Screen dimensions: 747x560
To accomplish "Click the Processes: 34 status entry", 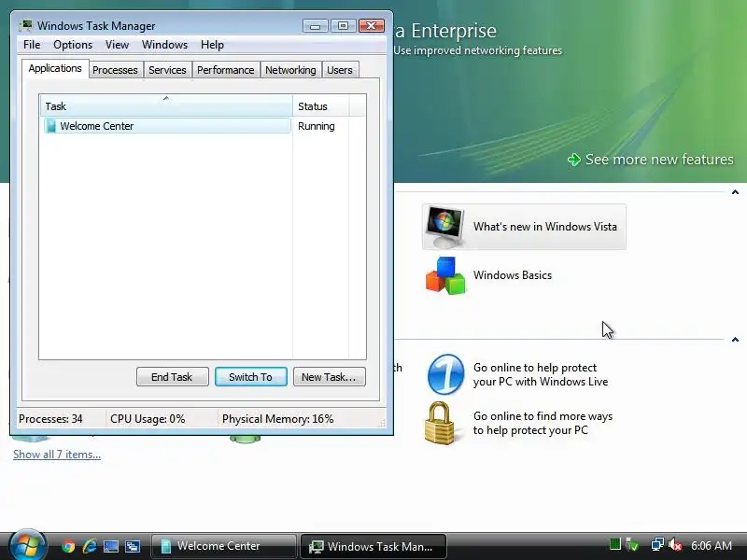I will 50,419.
